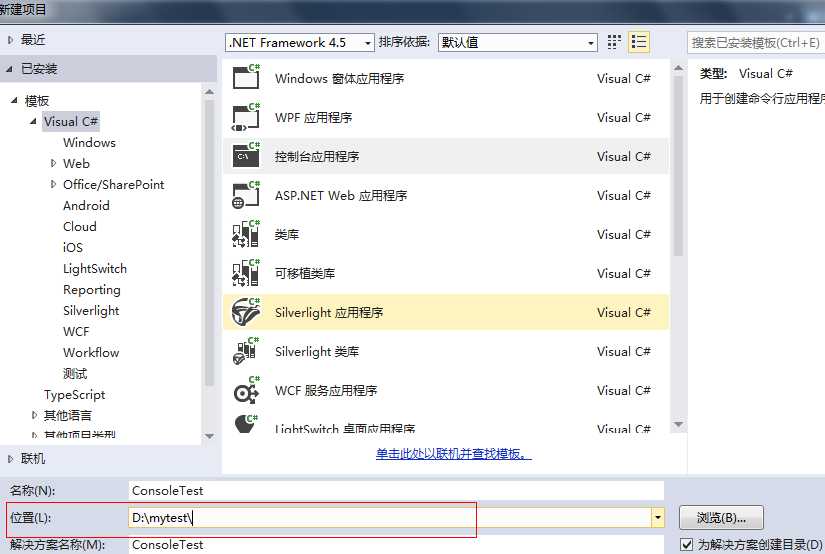Switch to small icons grid view
The height and width of the screenshot is (554, 825).
614,42
